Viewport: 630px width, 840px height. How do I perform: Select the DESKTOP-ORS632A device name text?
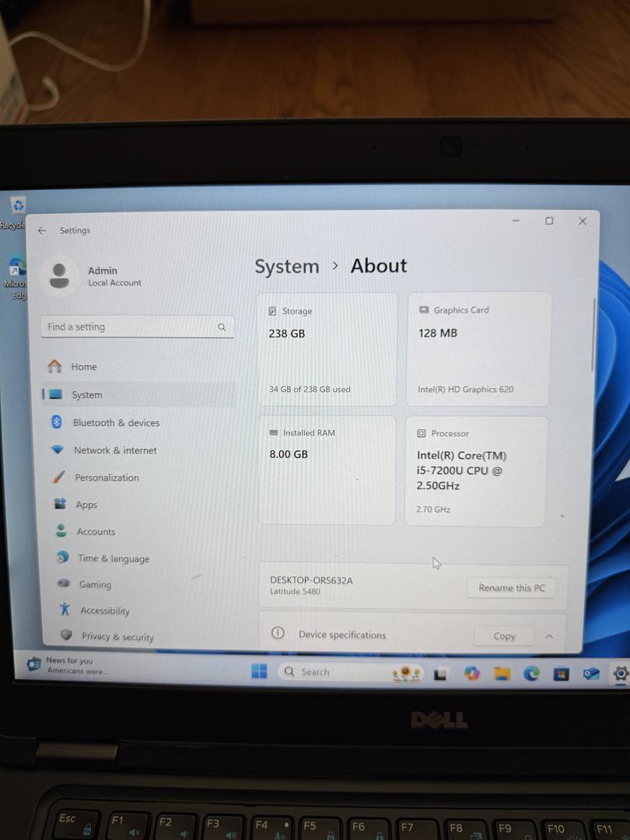point(311,580)
